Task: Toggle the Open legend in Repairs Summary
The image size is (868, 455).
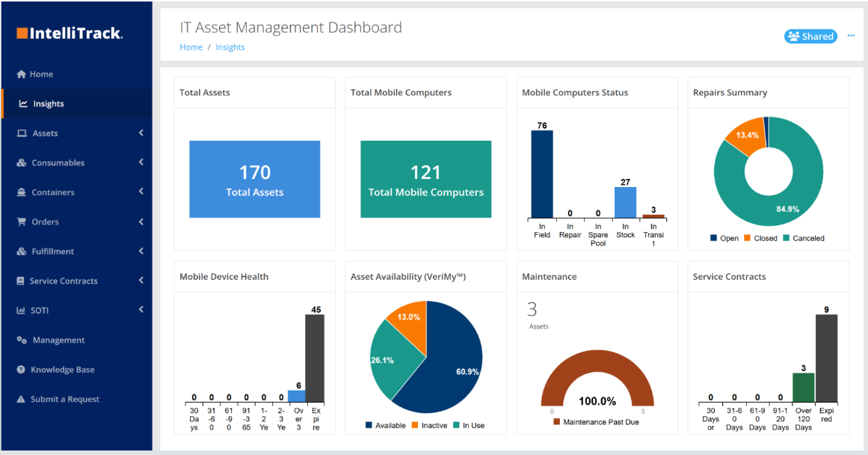Action: pyautogui.click(x=723, y=238)
